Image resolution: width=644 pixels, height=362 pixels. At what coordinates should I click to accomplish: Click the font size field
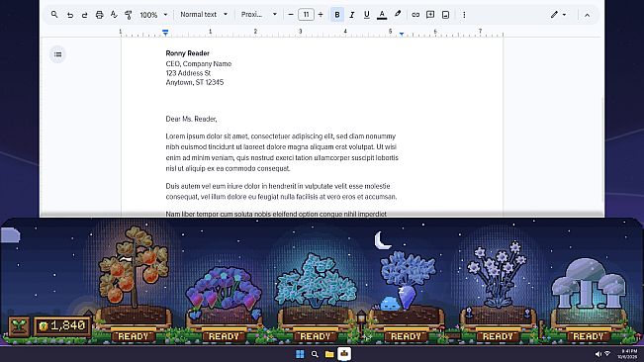tap(306, 15)
